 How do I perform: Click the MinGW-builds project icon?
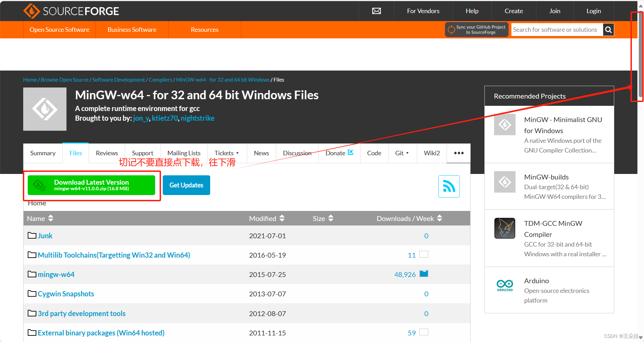tap(505, 182)
